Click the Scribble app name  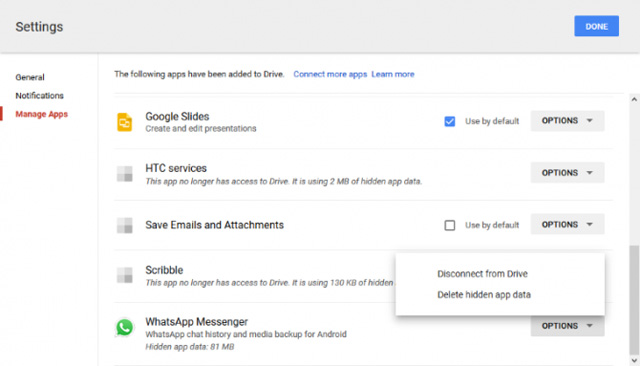[164, 270]
